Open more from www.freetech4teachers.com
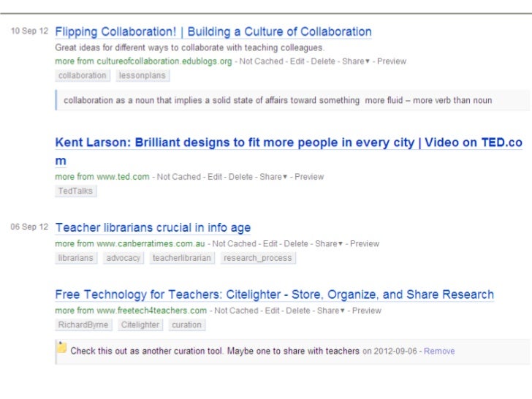This screenshot has height=399, width=532. (x=131, y=311)
